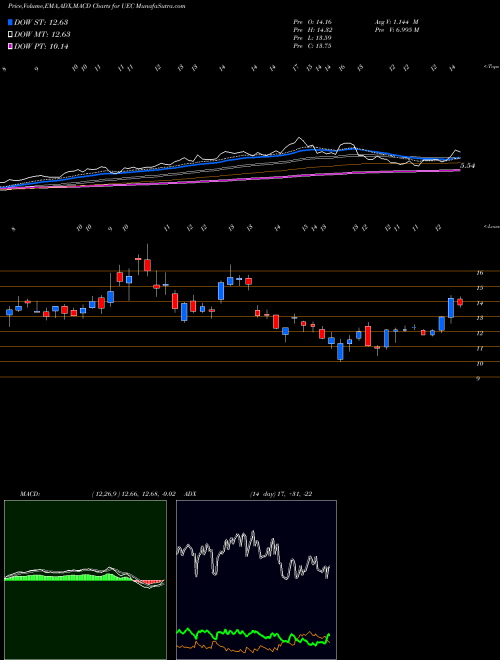Click the 11 price axis label
This screenshot has height=660, width=500.
pyautogui.click(x=479, y=349)
